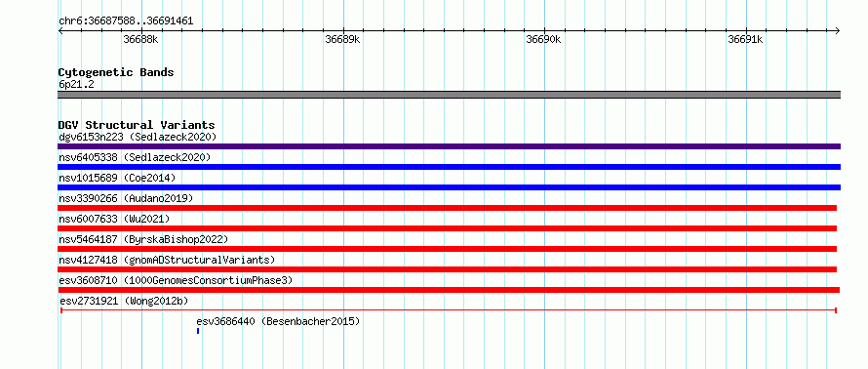868x369 pixels.
Task: Open the nsv1015689 (Coe2014) label
Action: [x=117, y=178]
